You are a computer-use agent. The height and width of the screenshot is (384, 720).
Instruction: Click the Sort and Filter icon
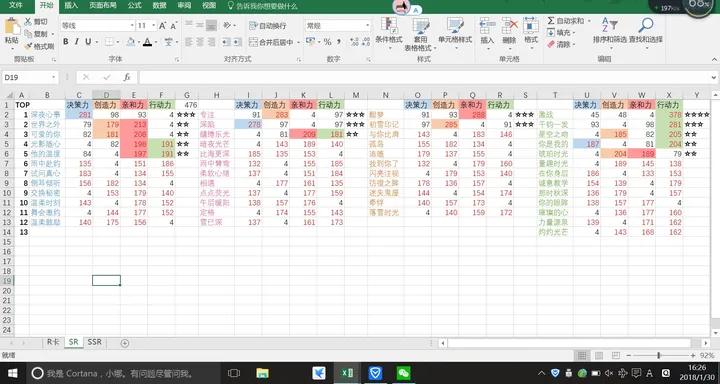(610, 25)
